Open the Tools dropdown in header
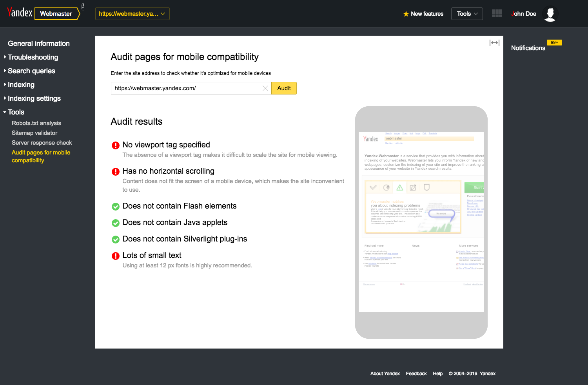 467,14
